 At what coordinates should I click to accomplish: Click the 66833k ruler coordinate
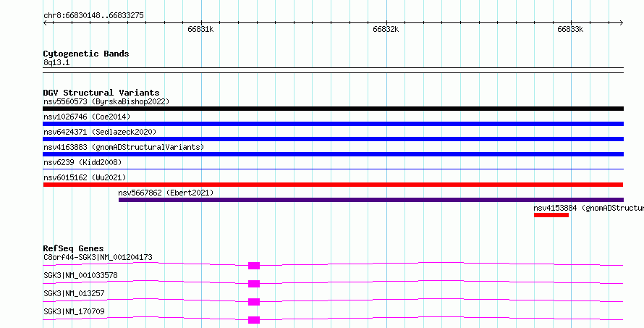coord(570,30)
